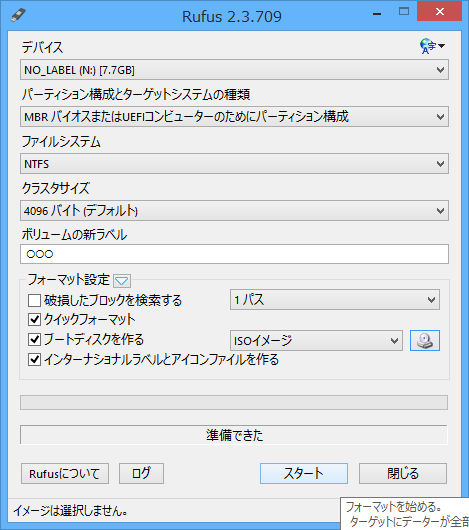Open the Rufusについて about button

click(65, 473)
